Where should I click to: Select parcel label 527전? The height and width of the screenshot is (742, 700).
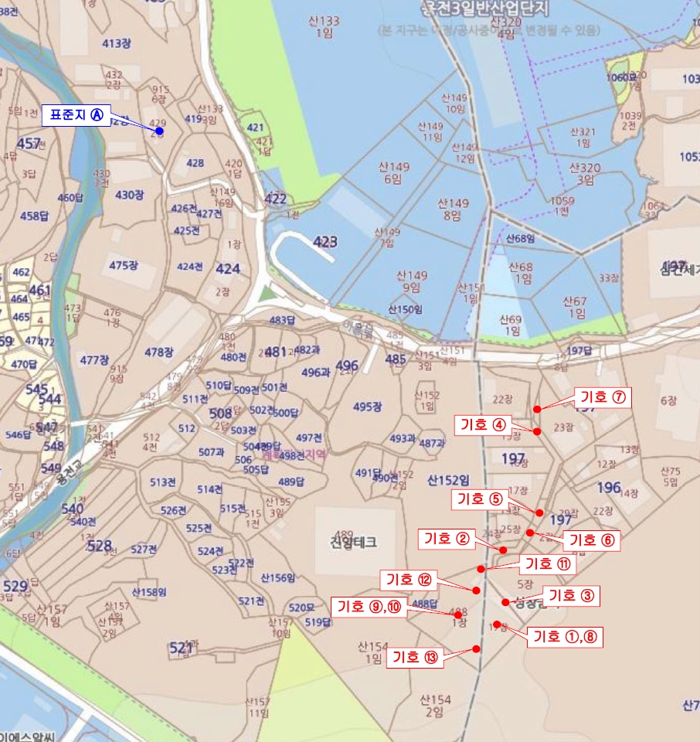(x=144, y=549)
